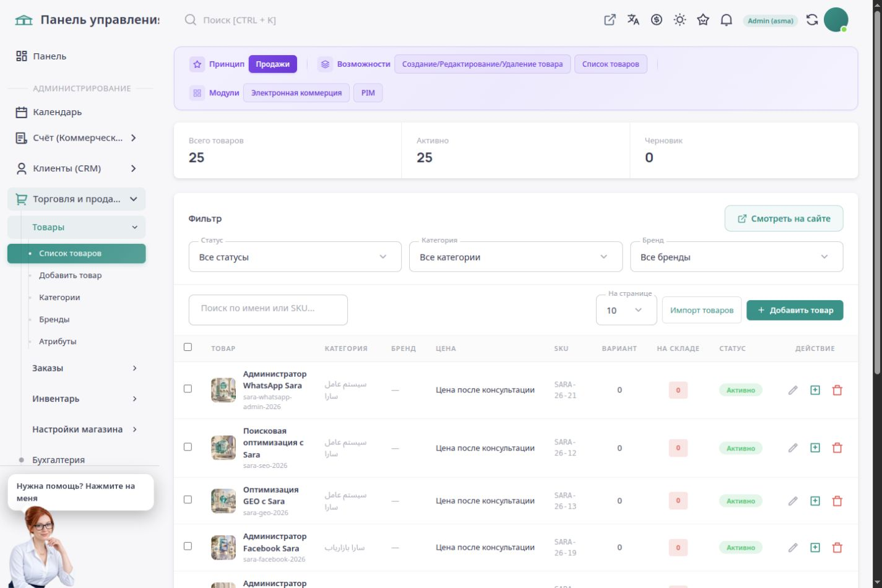Expand the Инвентарь sidebar submenu
Screen dimensions: 882x588
click(84, 399)
